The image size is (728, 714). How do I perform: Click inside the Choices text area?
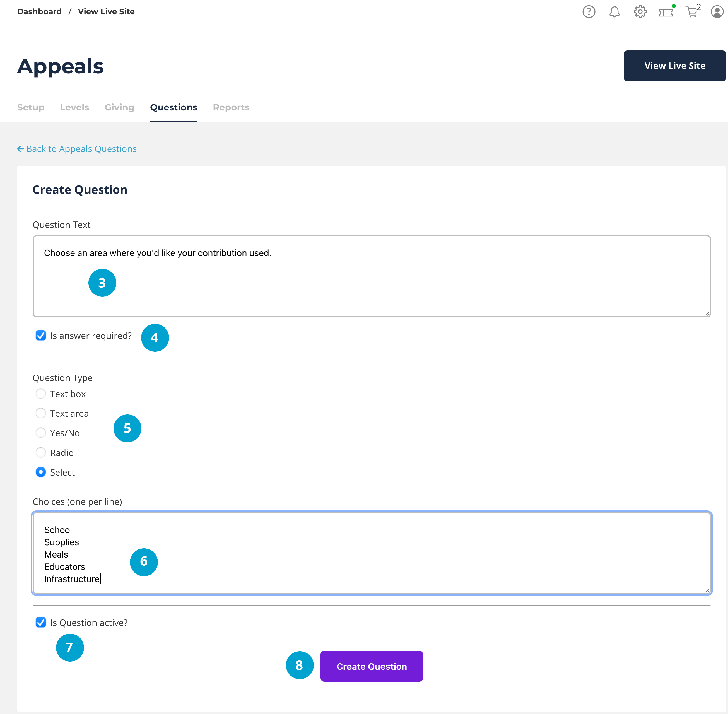pos(371,553)
